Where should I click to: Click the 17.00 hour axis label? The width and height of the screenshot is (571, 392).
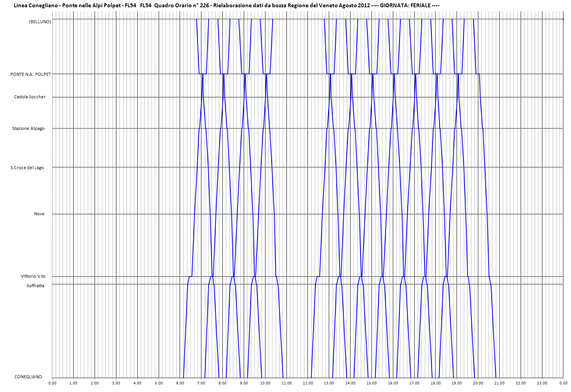click(x=415, y=383)
